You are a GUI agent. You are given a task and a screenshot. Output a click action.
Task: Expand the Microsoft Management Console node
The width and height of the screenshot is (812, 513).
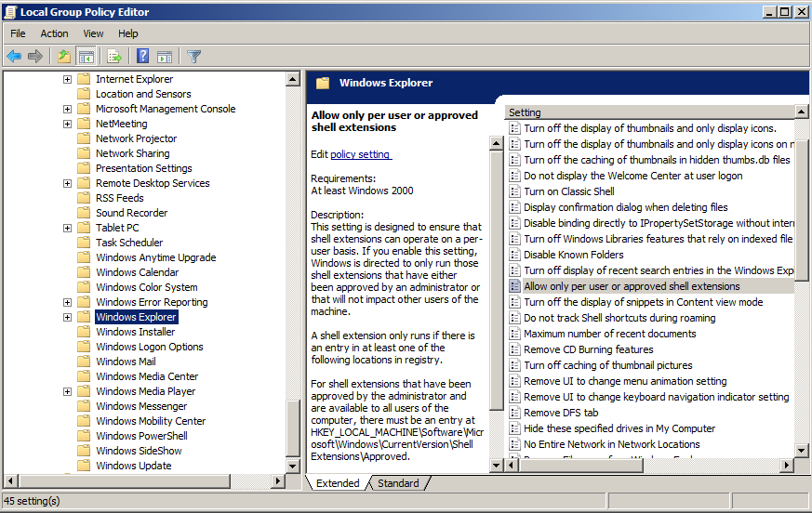click(x=67, y=110)
